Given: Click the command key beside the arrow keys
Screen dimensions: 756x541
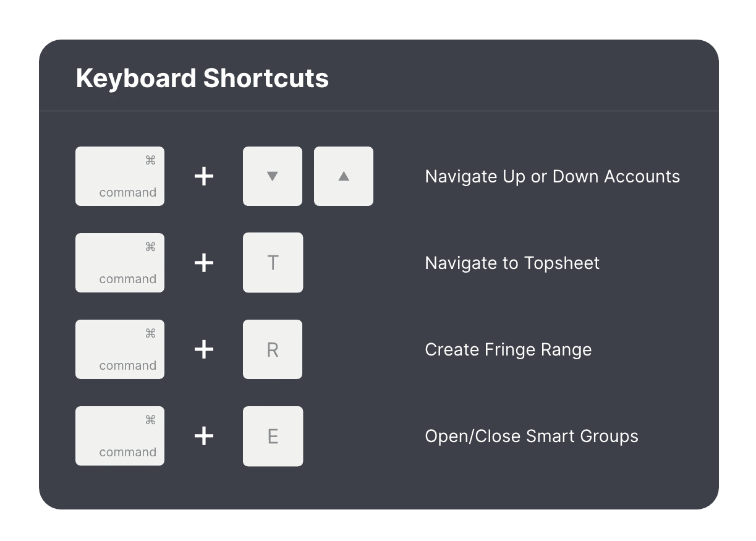Looking at the screenshot, I should pos(120,176).
